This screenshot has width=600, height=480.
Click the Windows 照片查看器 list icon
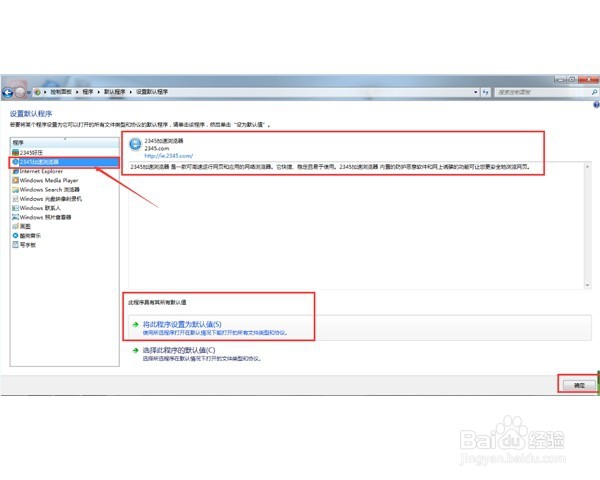[15, 217]
